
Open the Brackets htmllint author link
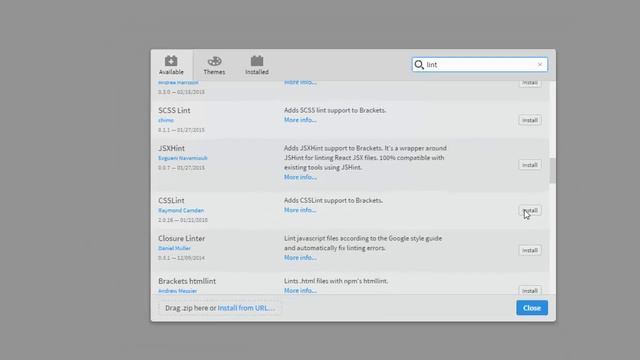tap(178, 291)
